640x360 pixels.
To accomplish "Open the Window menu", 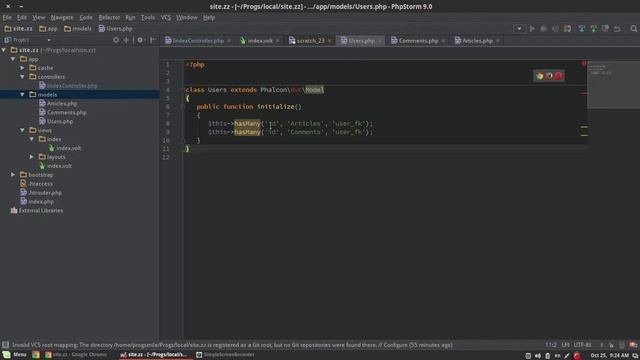I will pos(187,18).
